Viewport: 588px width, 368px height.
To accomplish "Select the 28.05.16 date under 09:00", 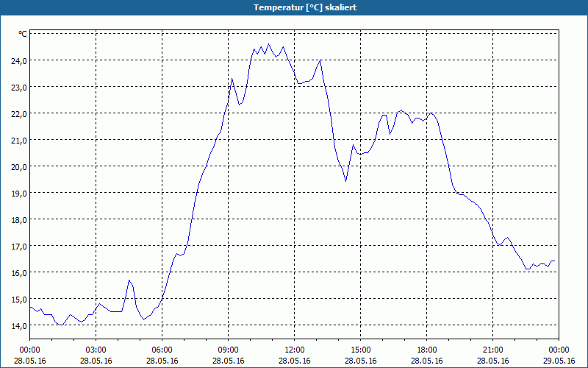I will [229, 361].
